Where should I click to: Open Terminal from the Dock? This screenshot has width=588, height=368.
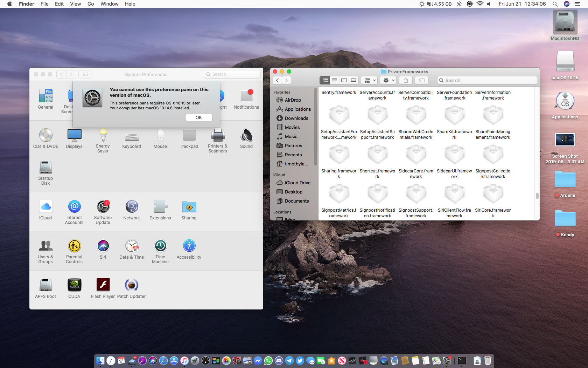coord(462,360)
